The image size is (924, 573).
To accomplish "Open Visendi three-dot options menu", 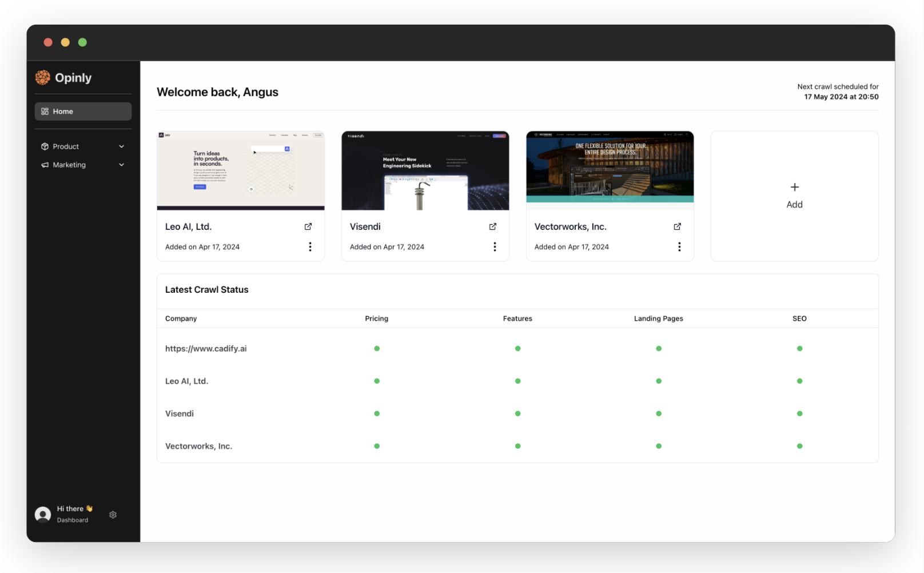I will (x=495, y=246).
